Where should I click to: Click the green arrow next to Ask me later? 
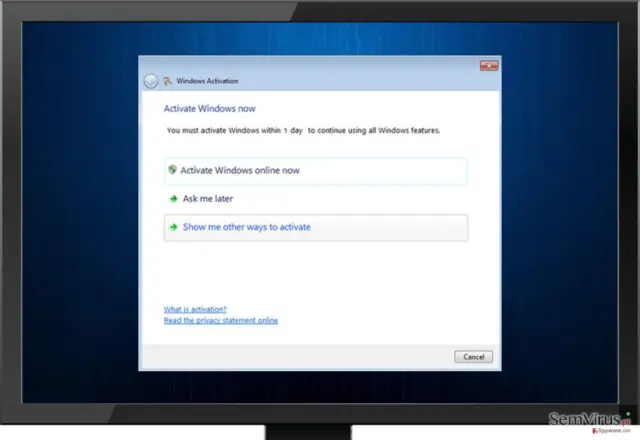click(173, 199)
